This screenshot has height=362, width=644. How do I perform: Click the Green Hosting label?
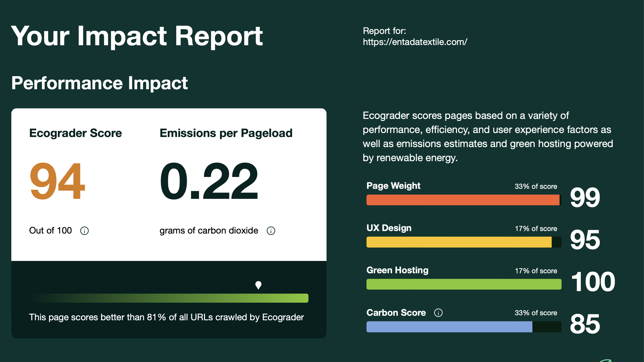[x=397, y=270]
